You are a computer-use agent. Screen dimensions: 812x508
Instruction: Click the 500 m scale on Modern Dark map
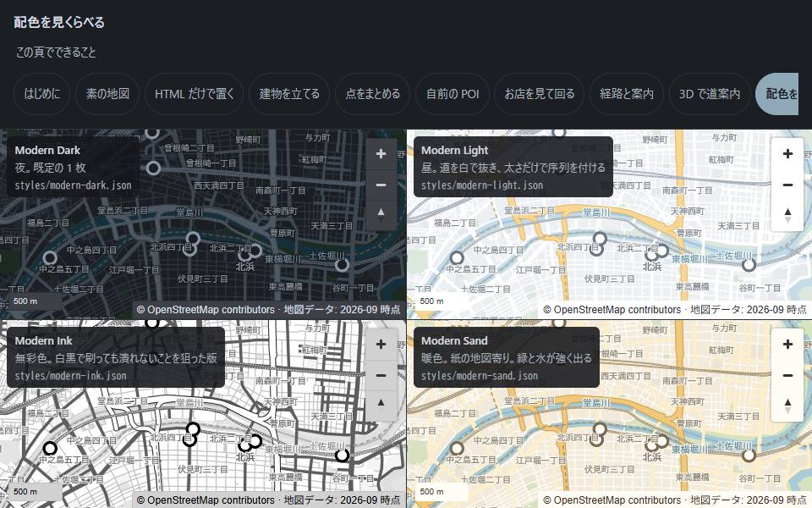pos(34,301)
